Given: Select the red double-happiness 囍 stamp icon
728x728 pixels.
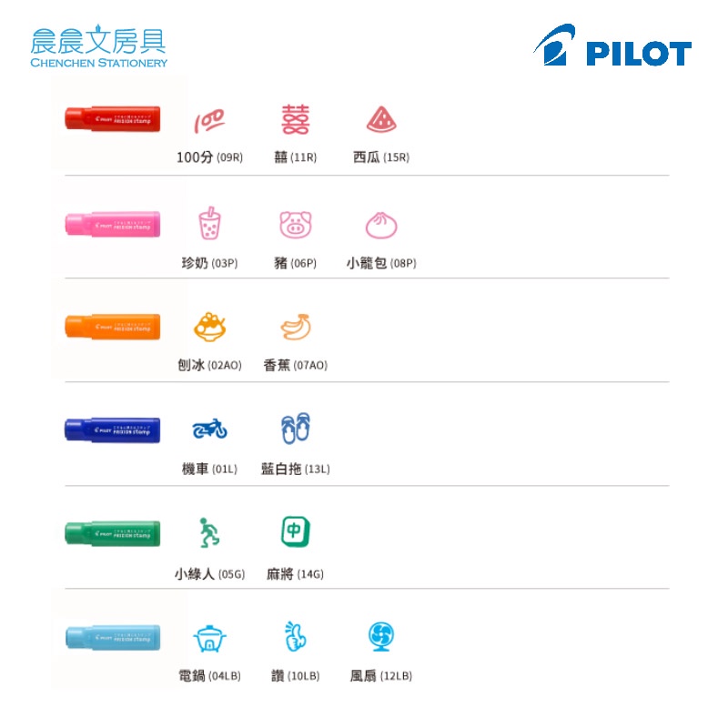Looking at the screenshot, I should [295, 120].
